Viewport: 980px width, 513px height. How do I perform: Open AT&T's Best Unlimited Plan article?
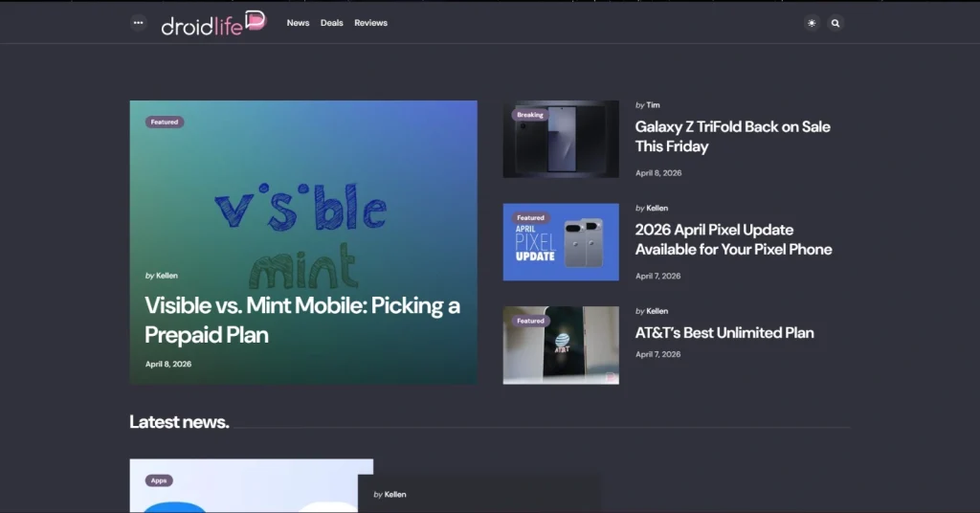point(724,333)
